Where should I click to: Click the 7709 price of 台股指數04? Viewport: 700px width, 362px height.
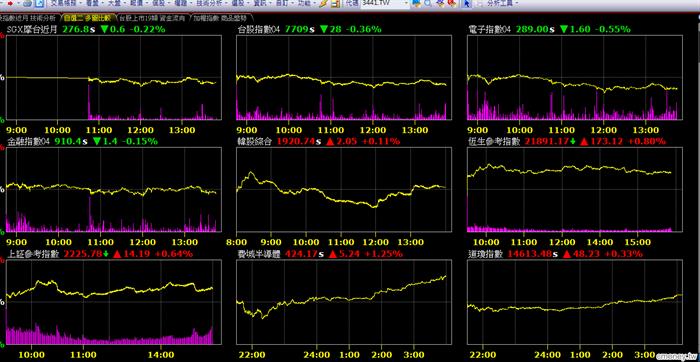click(296, 29)
